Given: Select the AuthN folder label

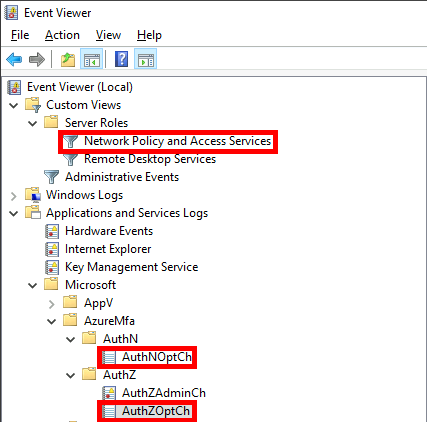Looking at the screenshot, I should click(x=120, y=339).
